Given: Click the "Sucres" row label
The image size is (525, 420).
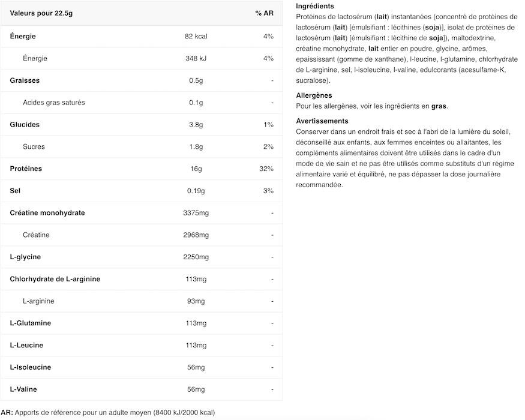Looking at the screenshot, I should [x=34, y=147].
